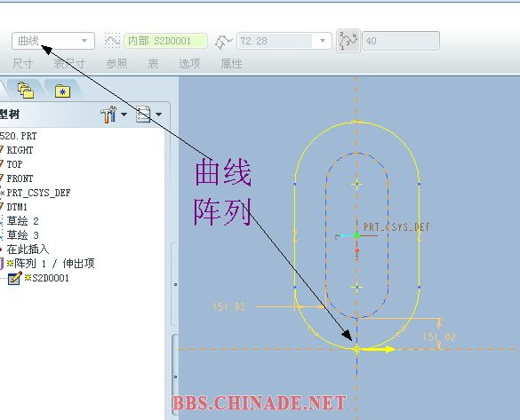
Task: Switch to the folder browser navigator tab
Action: [x=26, y=90]
